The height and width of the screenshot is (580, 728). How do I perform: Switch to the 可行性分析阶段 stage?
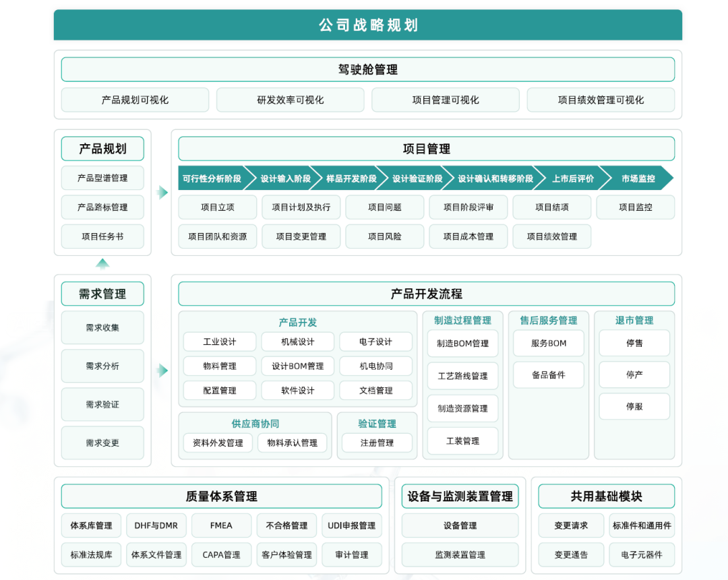[x=210, y=178]
